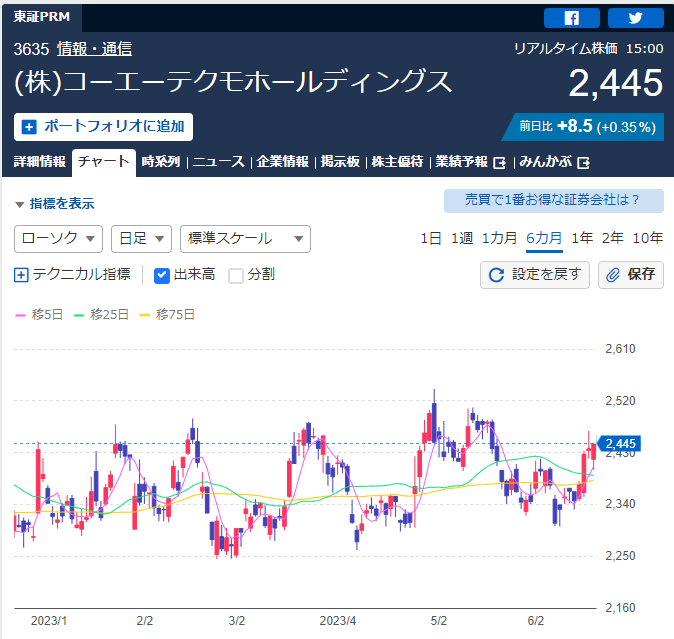Click the リアルタイム株価 15:00 timestamp
This screenshot has height=639, width=674.
pyautogui.click(x=589, y=49)
